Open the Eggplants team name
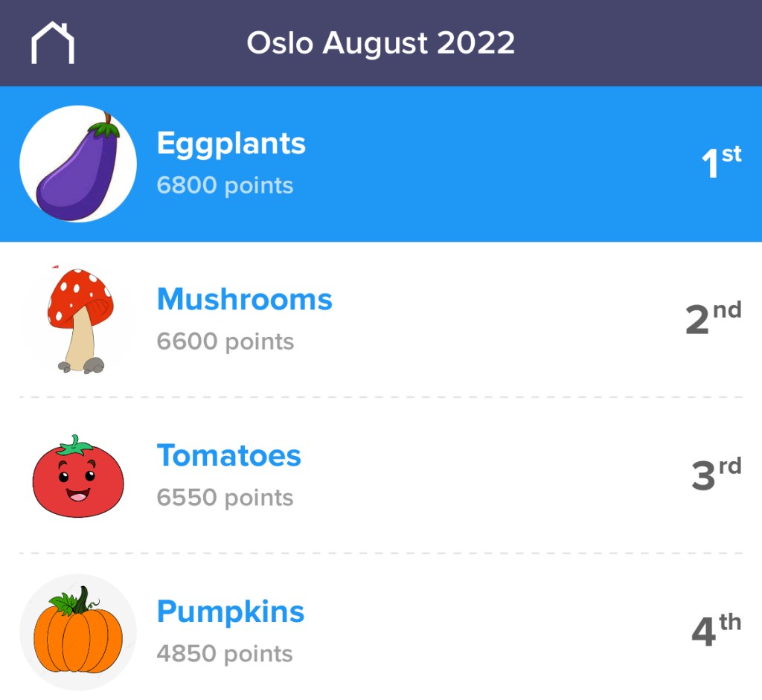This screenshot has height=700, width=762. tap(231, 144)
